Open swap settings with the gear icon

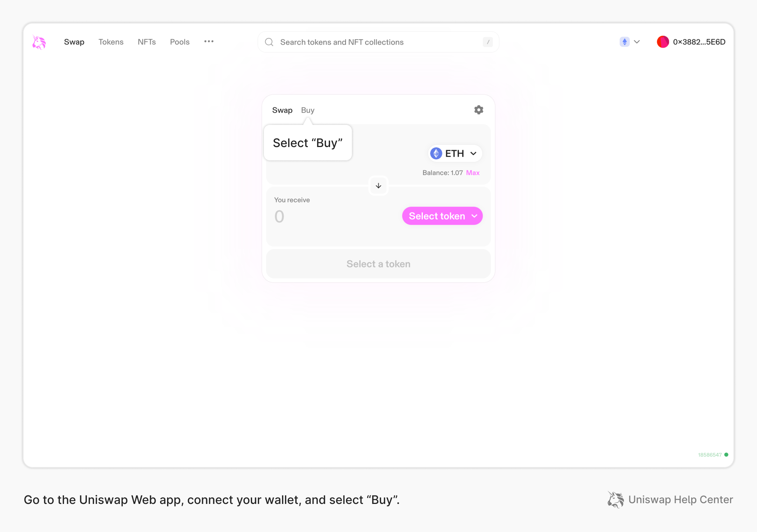tap(478, 110)
